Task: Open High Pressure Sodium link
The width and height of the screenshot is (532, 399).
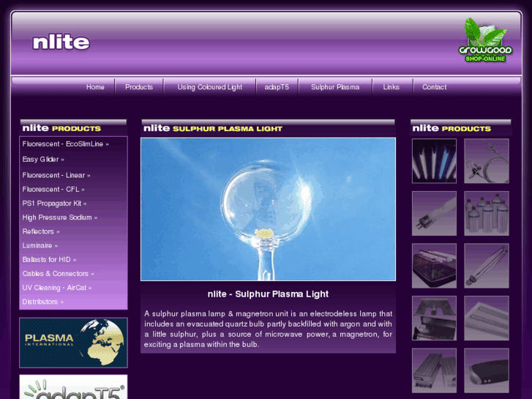Action: [60, 217]
